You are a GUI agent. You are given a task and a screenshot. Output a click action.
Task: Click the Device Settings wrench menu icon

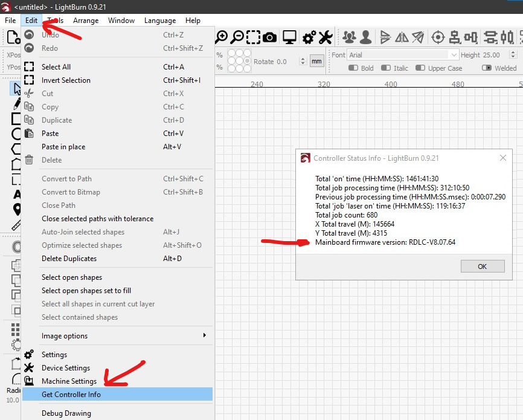pos(29,367)
